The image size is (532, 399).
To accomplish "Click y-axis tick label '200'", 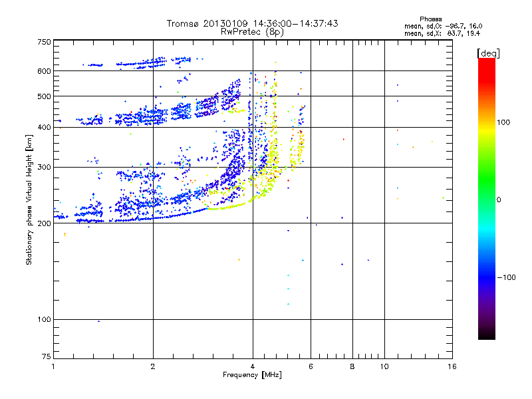I will [45, 223].
